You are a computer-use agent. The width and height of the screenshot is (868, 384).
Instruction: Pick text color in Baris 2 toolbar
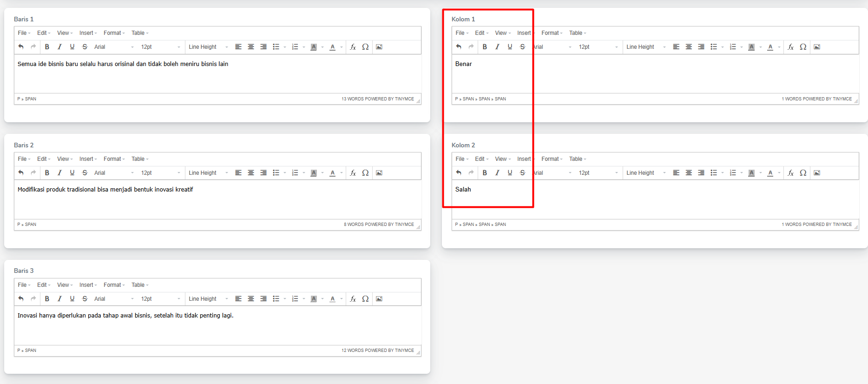[x=333, y=173]
